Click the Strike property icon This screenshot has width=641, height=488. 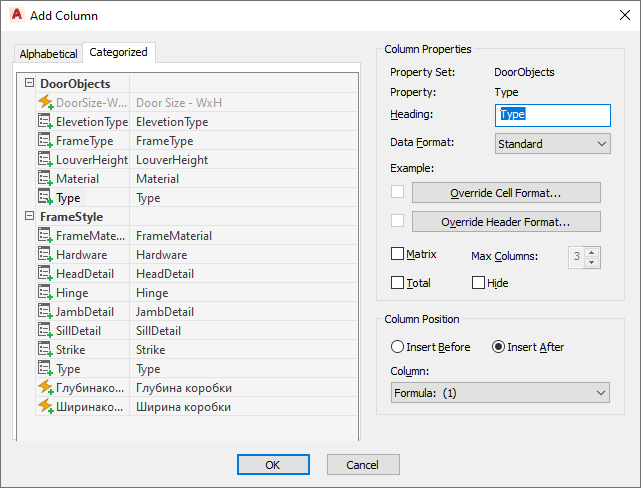(x=44, y=350)
